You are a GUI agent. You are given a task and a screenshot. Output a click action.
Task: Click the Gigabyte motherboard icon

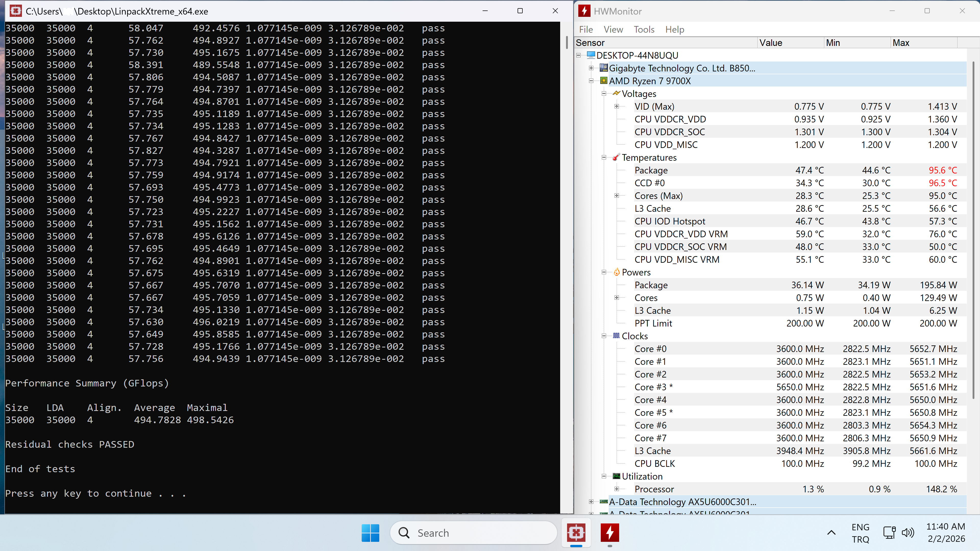(603, 68)
